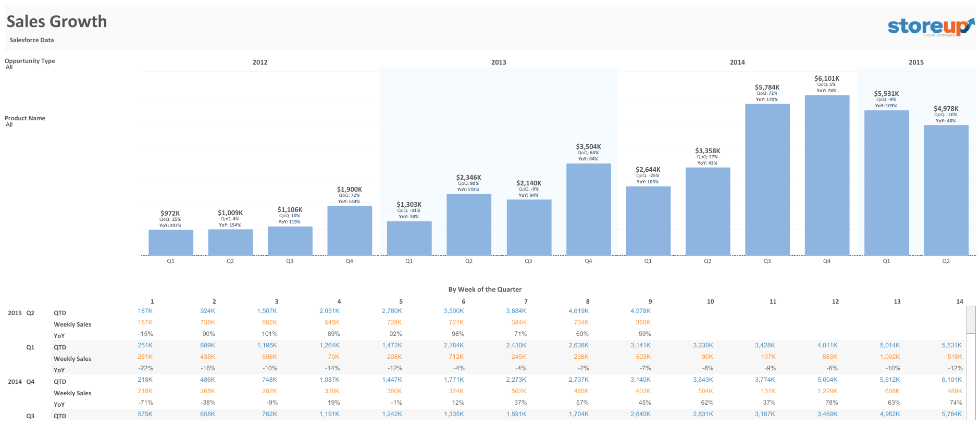Click the 2015 year header above the chart
The height and width of the screenshot is (426, 980).
tap(916, 62)
